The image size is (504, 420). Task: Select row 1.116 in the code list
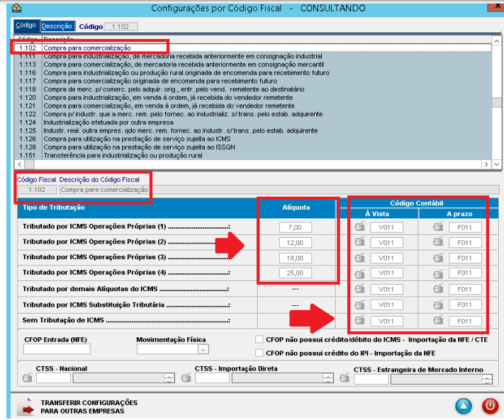point(252,73)
